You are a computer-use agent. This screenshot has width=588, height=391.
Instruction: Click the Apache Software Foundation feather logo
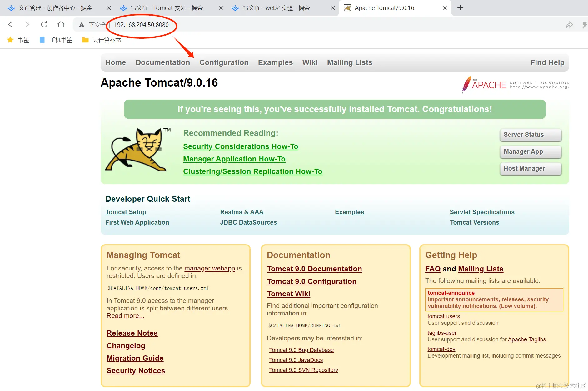[x=516, y=85]
